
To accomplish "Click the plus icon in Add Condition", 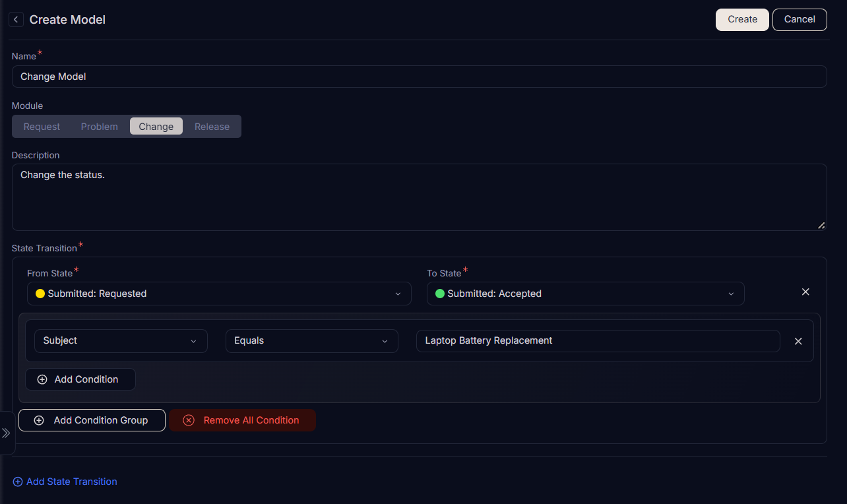I will pos(42,379).
